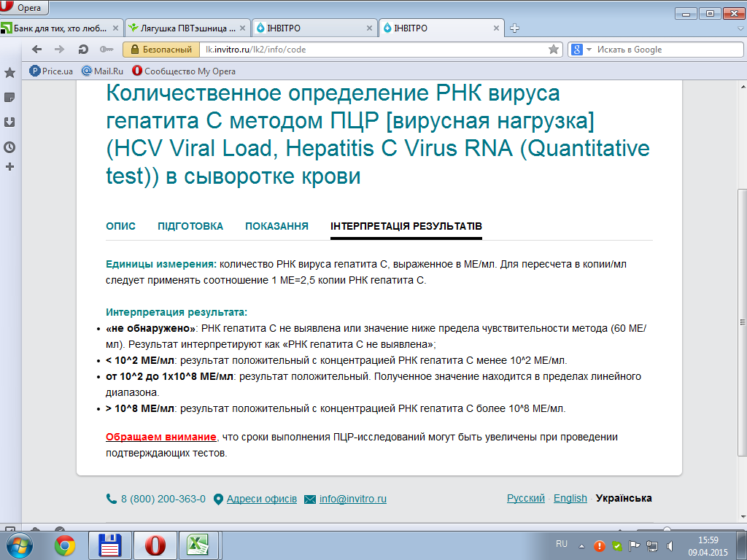
Task: Open the ПОКАЗАННЯ tab
Action: point(276,226)
